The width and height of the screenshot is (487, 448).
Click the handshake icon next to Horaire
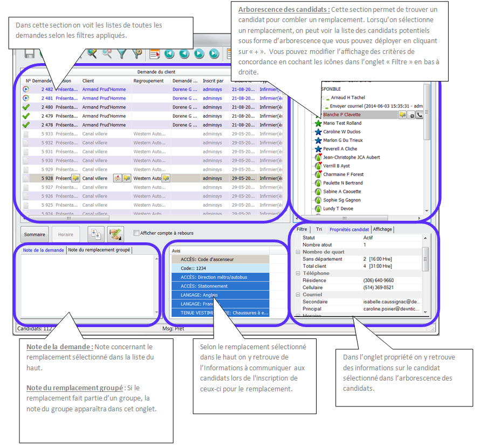115,234
